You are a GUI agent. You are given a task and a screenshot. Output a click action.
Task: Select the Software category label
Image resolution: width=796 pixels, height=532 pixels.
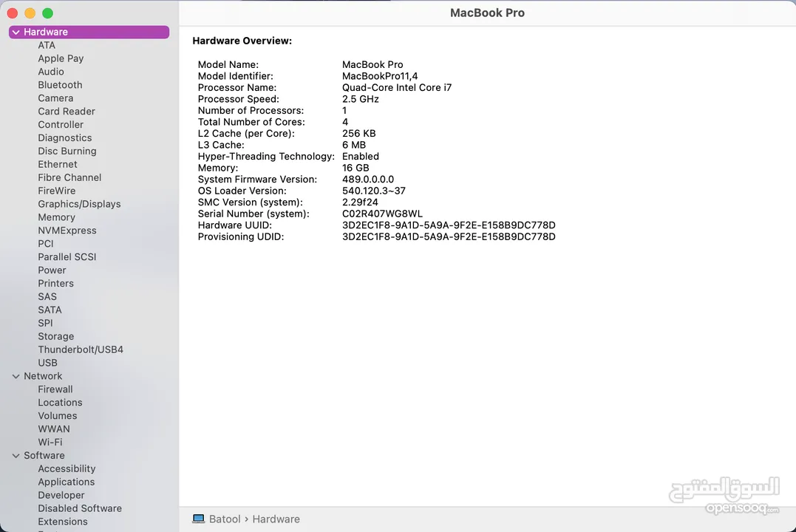coord(44,455)
